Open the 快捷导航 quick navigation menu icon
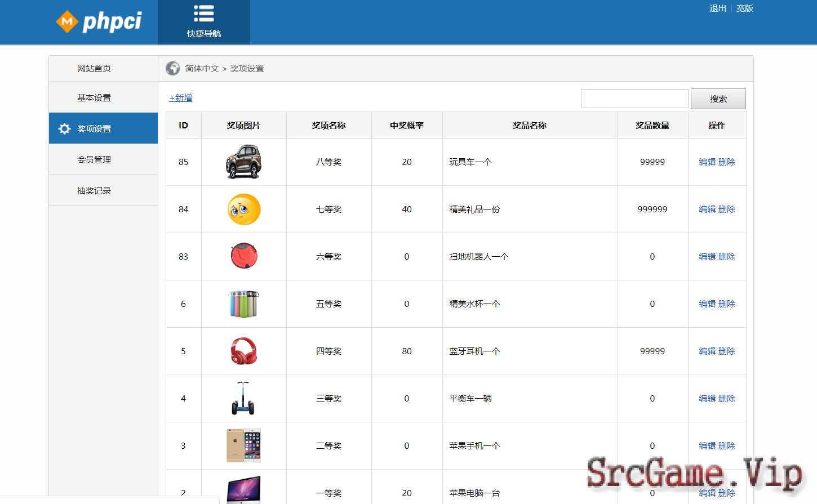The image size is (817, 504). pyautogui.click(x=203, y=14)
